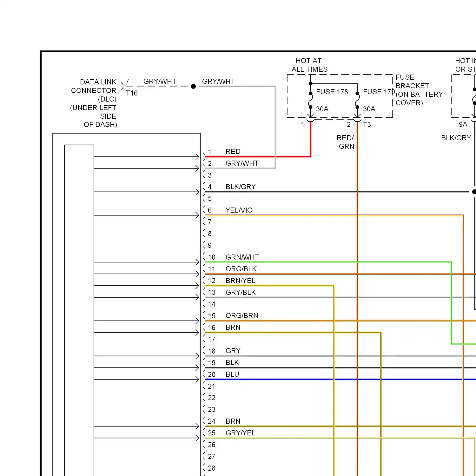Click the FUSE 178 label

(x=332, y=92)
